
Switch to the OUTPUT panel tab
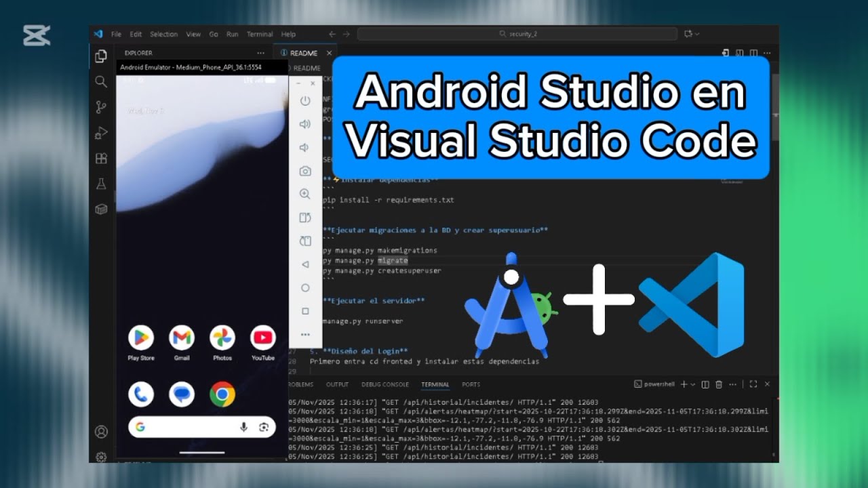[x=337, y=384]
